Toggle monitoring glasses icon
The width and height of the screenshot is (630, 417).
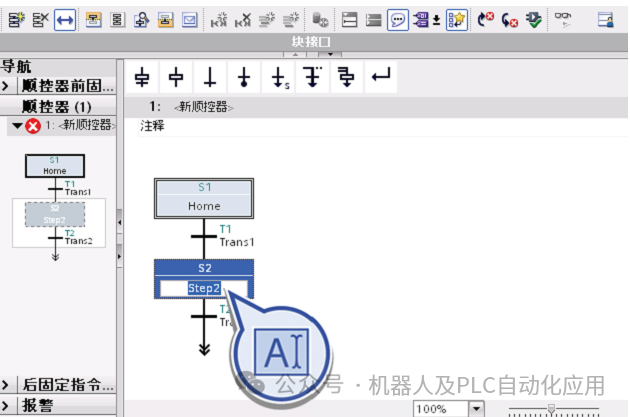pos(563,19)
